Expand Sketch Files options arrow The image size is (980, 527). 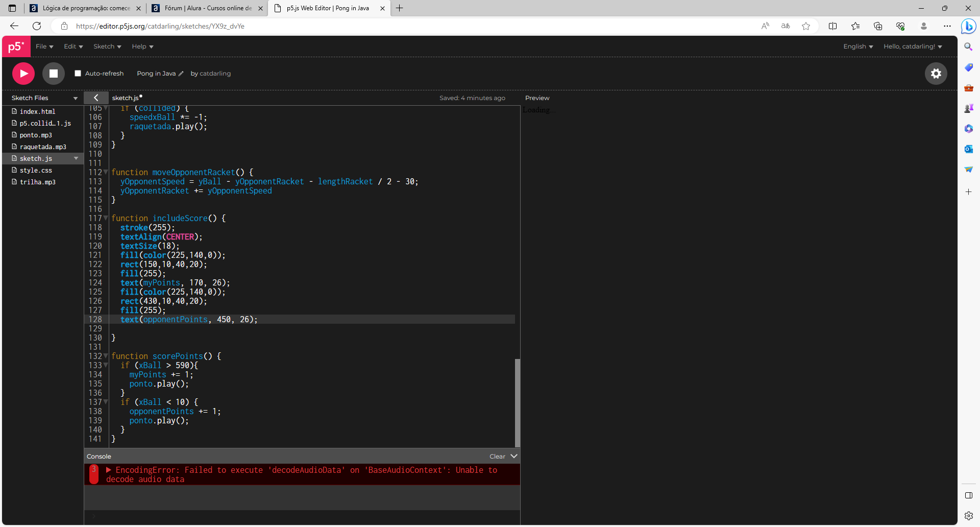[76, 98]
